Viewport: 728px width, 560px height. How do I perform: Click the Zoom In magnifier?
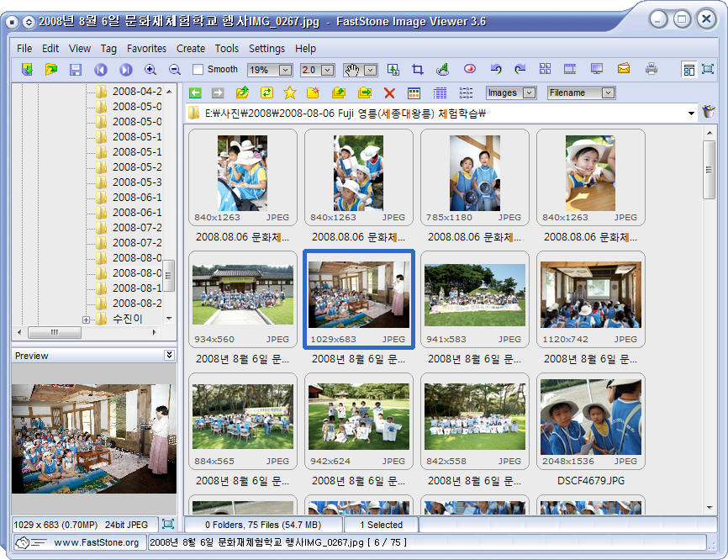click(150, 70)
